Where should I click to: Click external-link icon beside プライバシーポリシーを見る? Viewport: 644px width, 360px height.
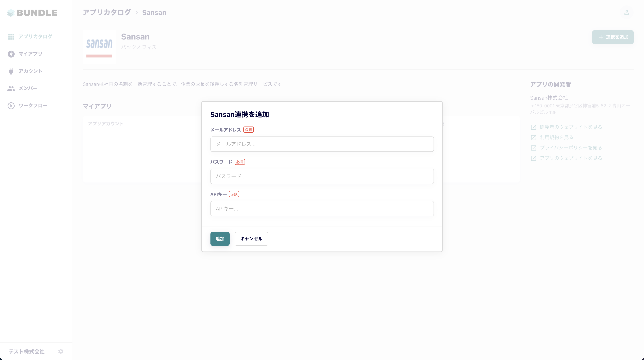(533, 148)
